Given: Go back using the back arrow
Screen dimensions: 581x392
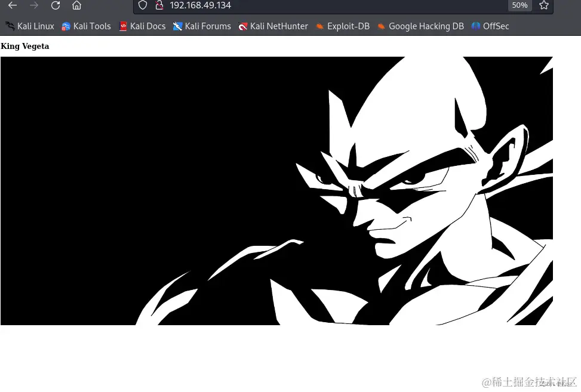Looking at the screenshot, I should coord(13,5).
